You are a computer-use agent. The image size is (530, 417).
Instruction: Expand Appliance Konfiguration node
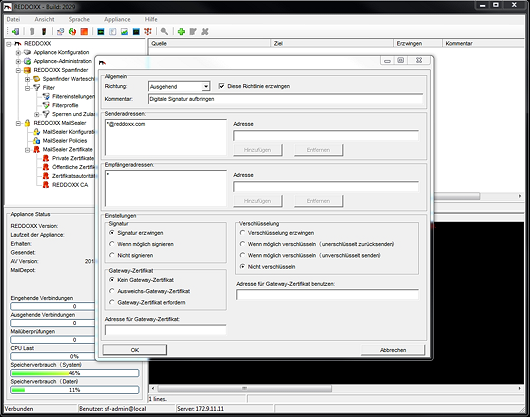(x=18, y=52)
